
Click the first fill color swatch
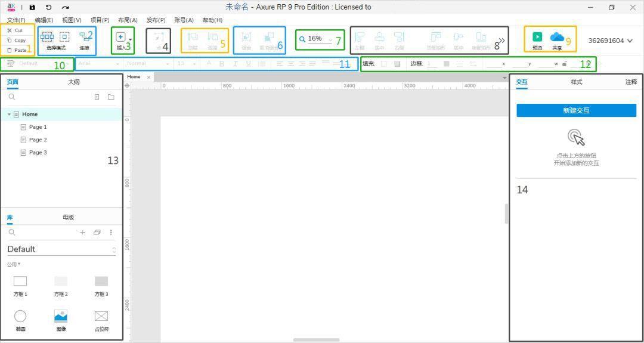[383, 64]
